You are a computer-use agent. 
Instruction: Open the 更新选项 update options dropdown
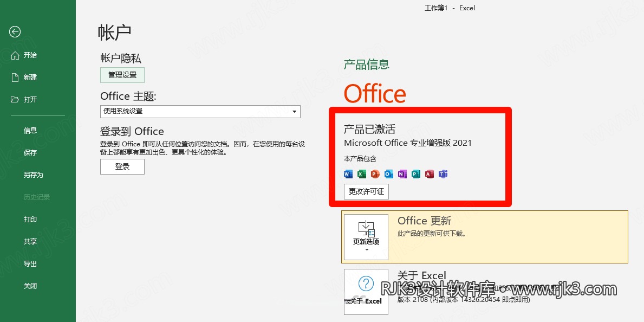point(366,237)
